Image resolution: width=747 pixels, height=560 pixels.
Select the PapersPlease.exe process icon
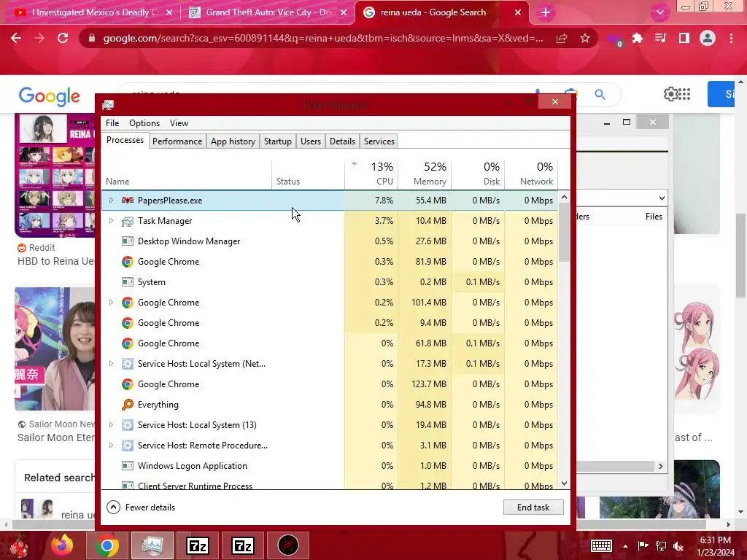click(127, 201)
